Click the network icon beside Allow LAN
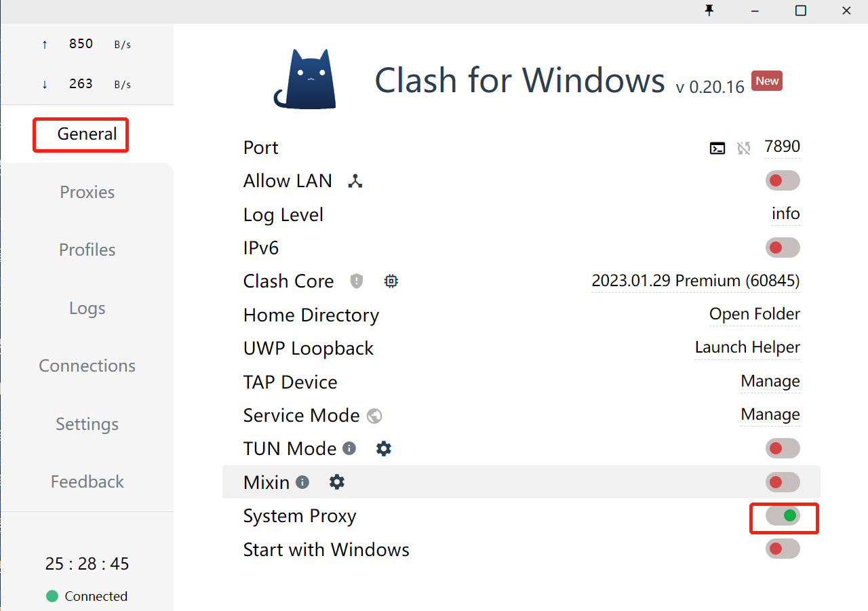 355,181
